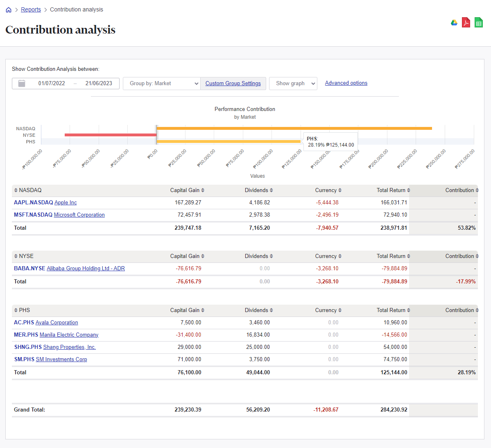491x448 pixels.
Task: Open the Show graph dropdown
Action: 293,83
